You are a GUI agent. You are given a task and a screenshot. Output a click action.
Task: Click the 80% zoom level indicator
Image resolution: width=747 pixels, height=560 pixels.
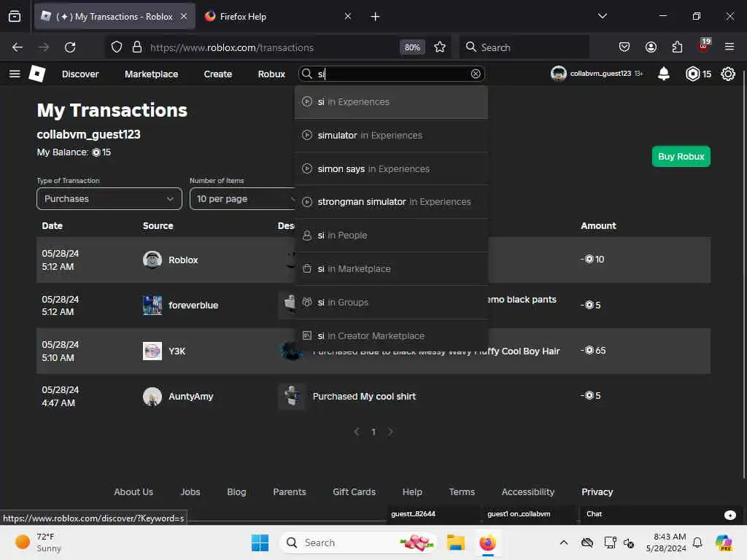click(x=412, y=47)
